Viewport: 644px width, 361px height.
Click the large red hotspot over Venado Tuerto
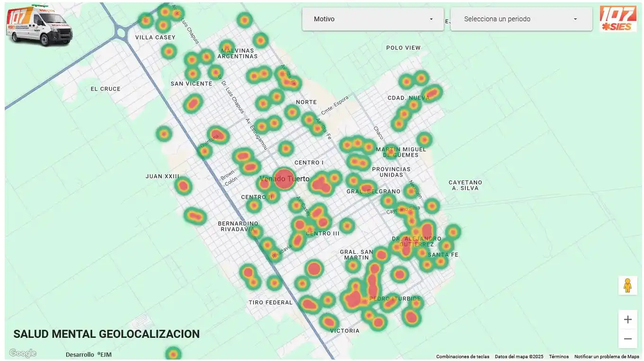tap(284, 179)
